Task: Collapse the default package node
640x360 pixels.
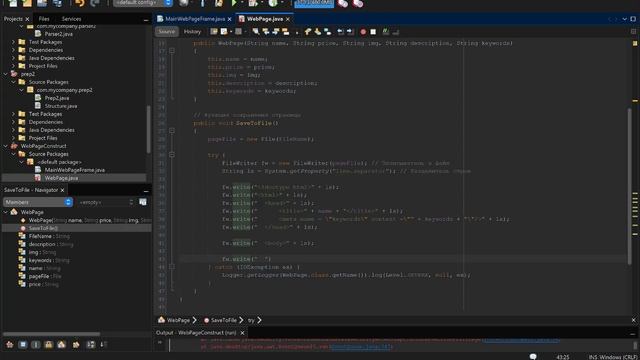Action: [22, 162]
